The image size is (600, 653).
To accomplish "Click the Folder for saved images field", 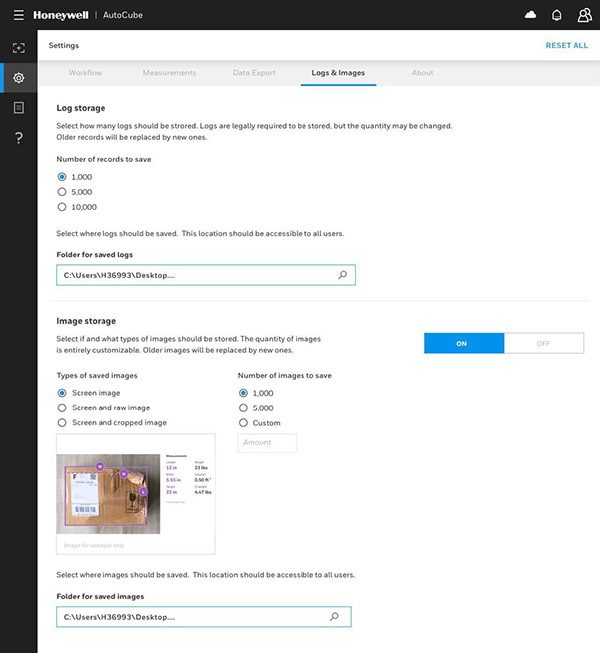I will [204, 617].
